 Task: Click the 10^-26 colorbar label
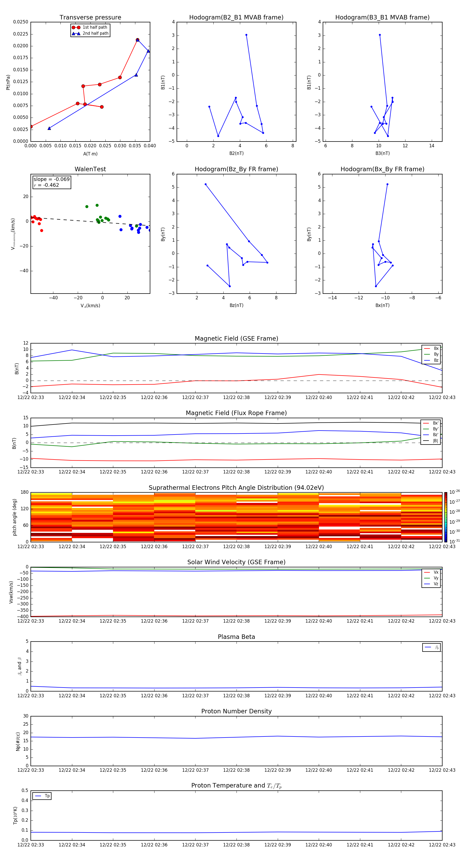click(x=455, y=492)
